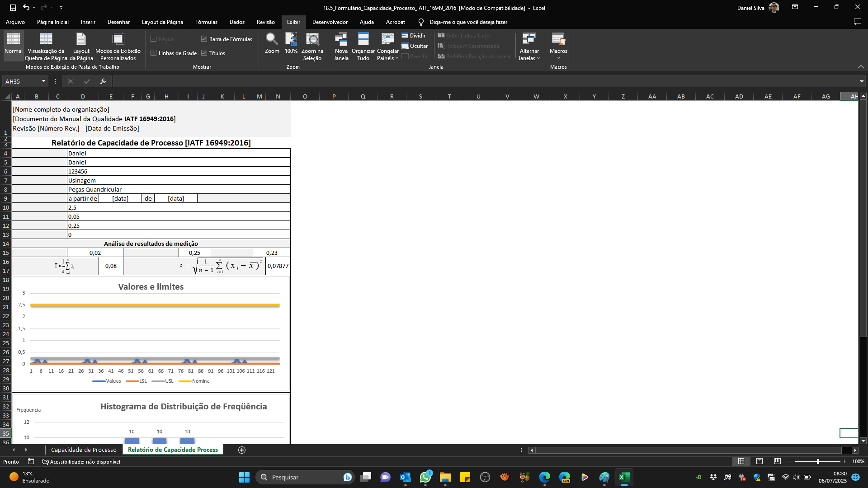Open Visualização da Quebra de Página view
This screenshot has width=868, height=488.
click(46, 43)
